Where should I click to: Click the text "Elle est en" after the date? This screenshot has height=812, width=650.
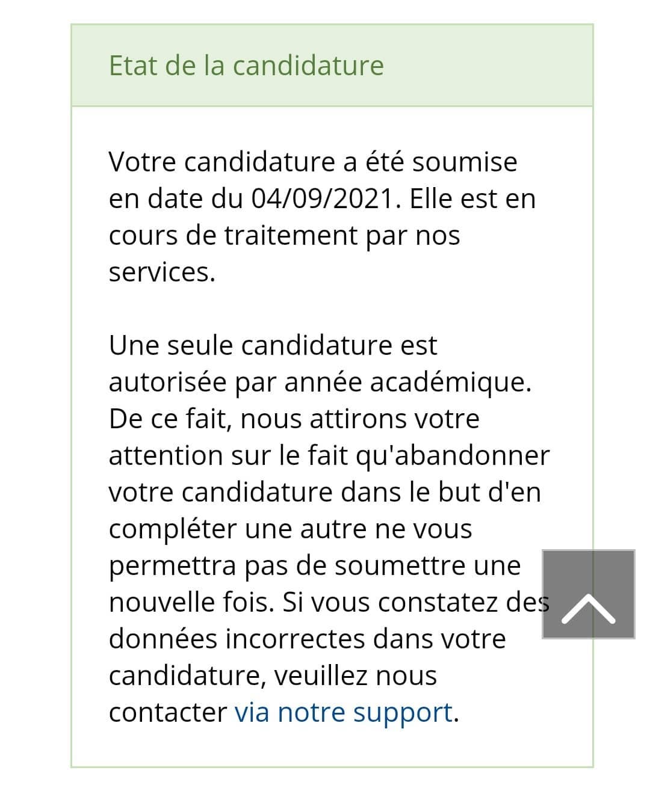472,198
